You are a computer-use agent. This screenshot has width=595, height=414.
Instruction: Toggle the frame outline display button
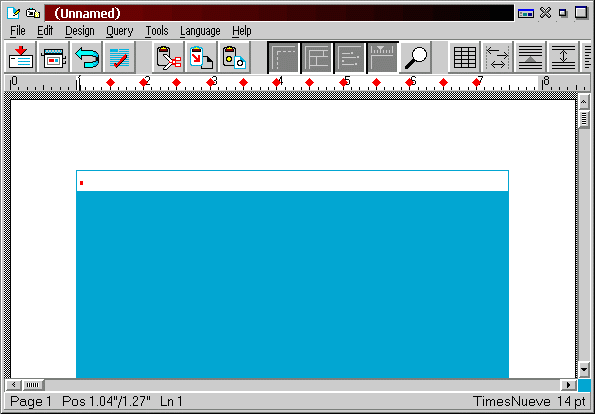[x=283, y=57]
